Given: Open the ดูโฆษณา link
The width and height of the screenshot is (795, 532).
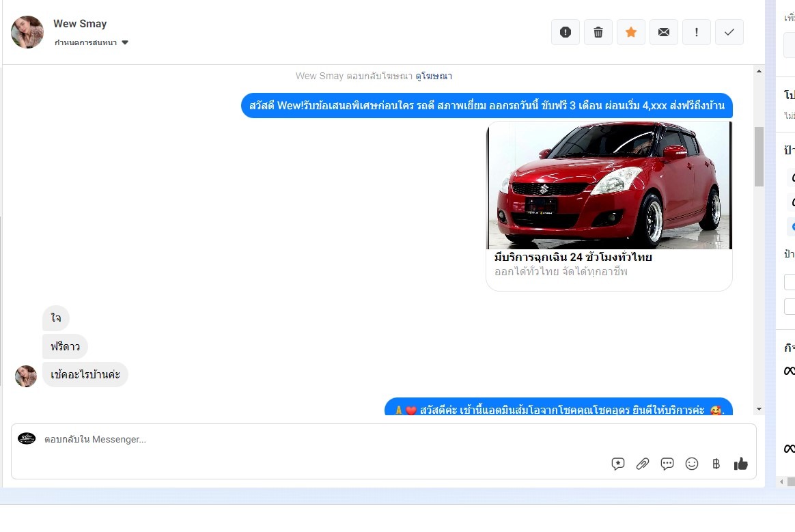Looking at the screenshot, I should coord(434,76).
